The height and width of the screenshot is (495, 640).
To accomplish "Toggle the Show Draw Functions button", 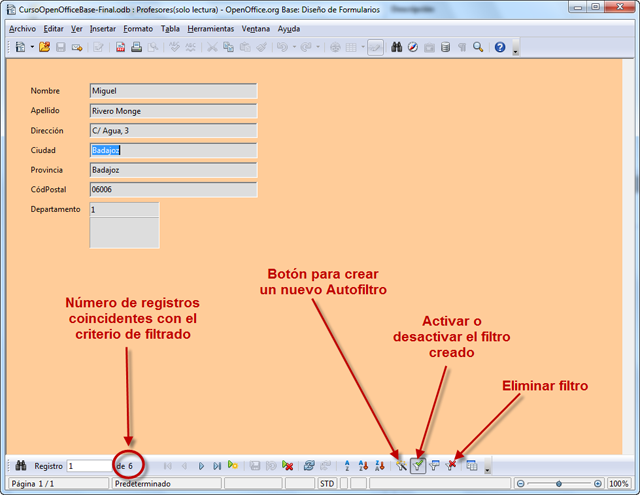I will (x=375, y=47).
